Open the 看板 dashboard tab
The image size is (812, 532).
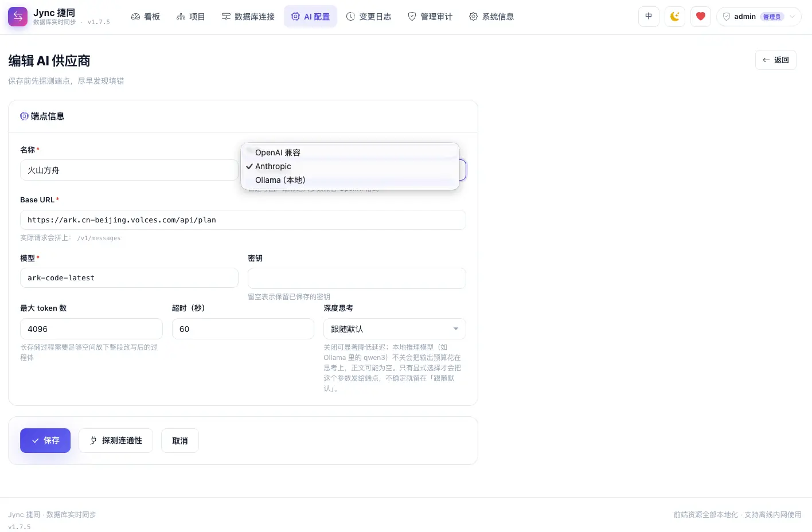point(146,17)
